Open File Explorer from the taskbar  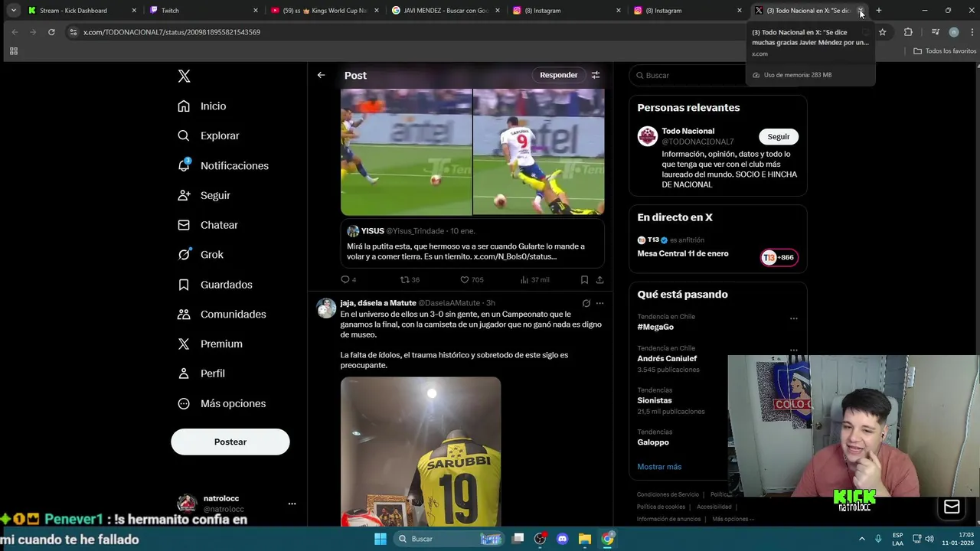(585, 539)
